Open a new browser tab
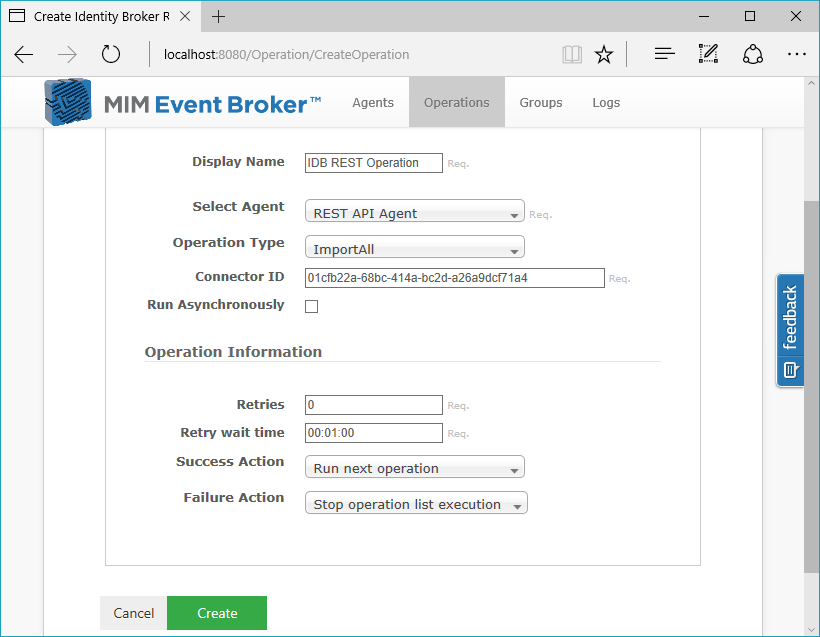The height and width of the screenshot is (637, 820). (218, 17)
